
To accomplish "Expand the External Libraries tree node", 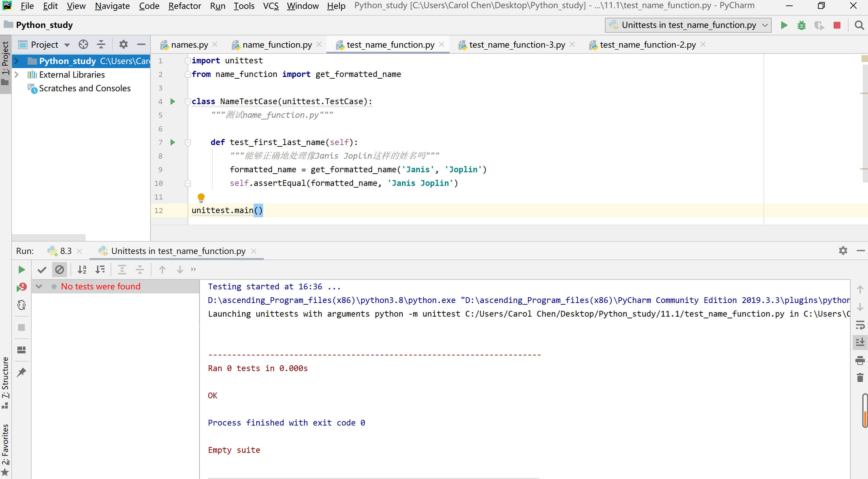I will pyautogui.click(x=16, y=75).
